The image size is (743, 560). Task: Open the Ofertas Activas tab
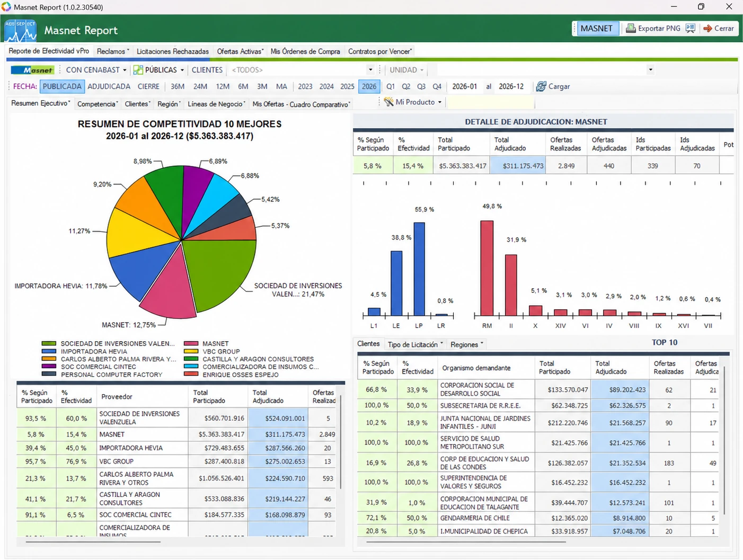point(240,51)
